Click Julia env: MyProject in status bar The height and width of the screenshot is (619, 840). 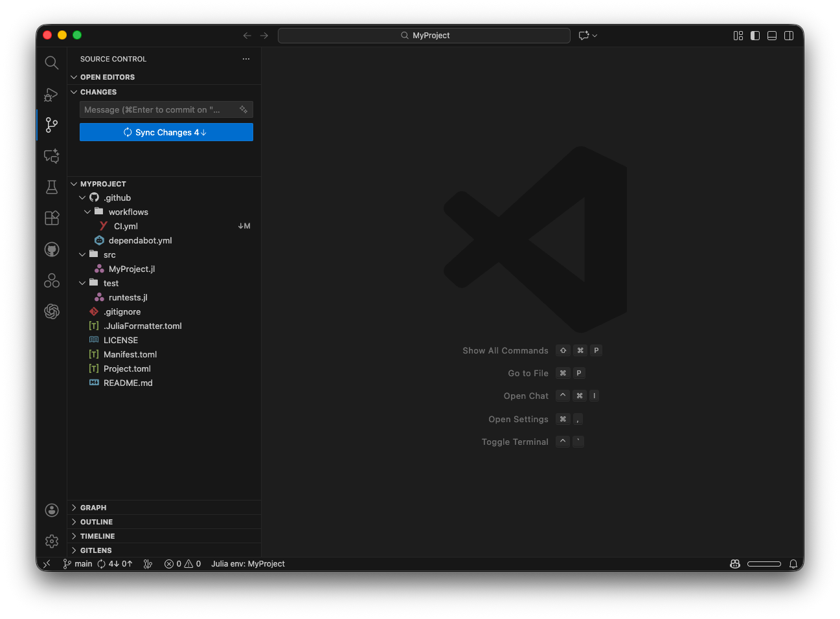tap(247, 564)
